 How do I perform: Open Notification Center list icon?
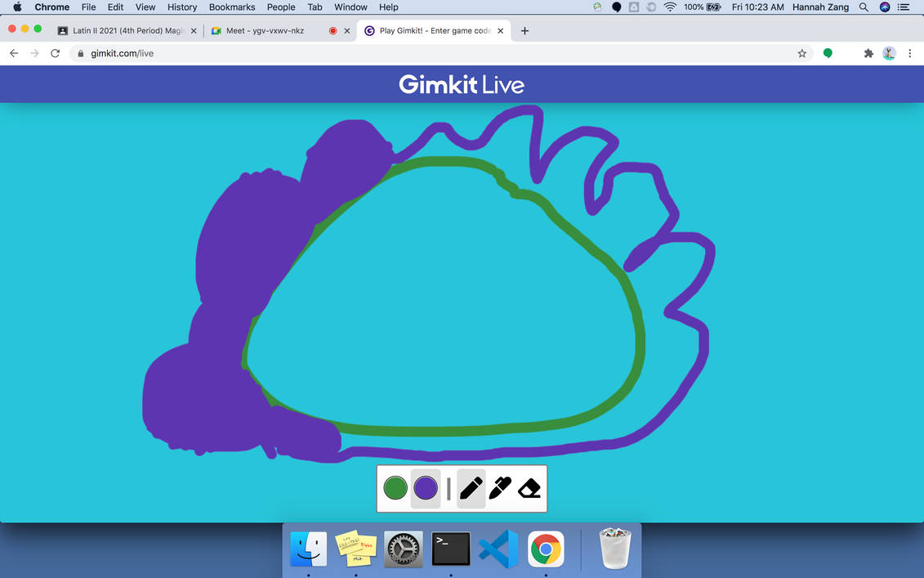coord(904,7)
